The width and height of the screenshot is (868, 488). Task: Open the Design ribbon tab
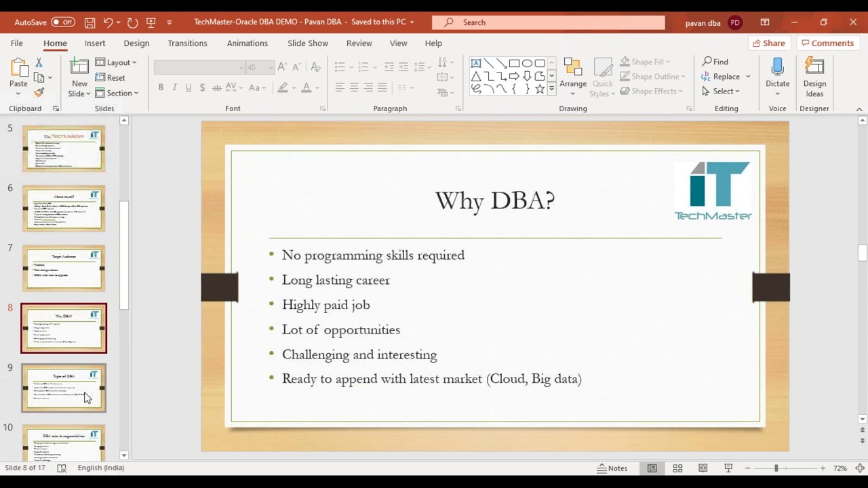pos(136,43)
